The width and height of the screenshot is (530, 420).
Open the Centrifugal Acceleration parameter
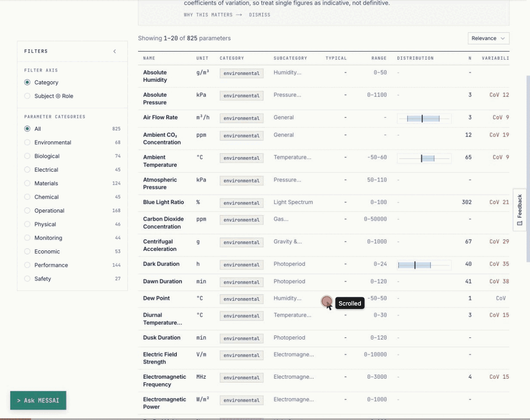(x=160, y=245)
